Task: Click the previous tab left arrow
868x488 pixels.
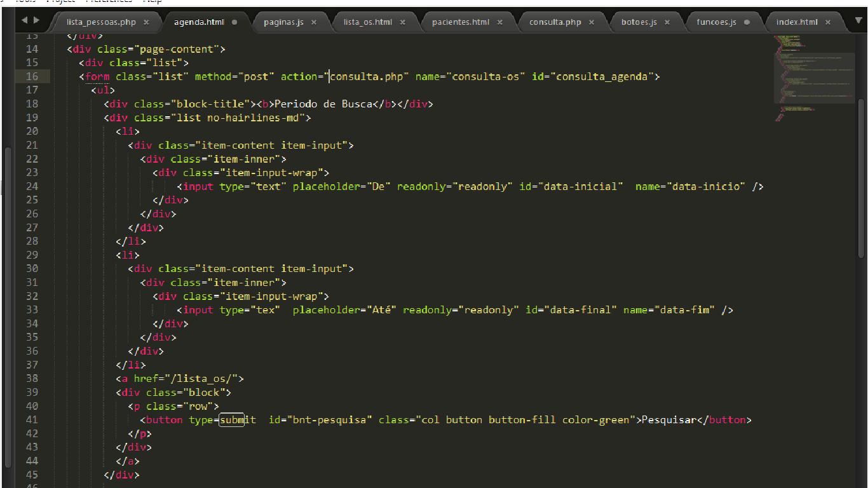Action: 25,20
